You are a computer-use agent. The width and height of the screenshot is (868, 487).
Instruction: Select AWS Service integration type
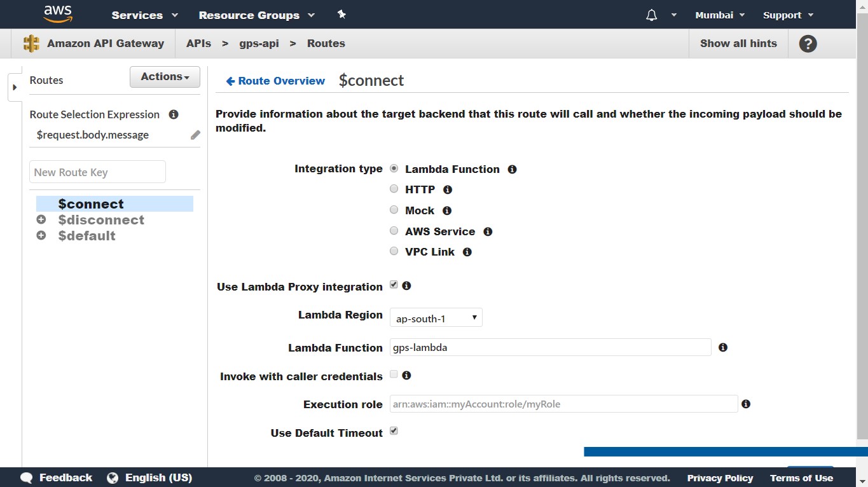pyautogui.click(x=394, y=231)
